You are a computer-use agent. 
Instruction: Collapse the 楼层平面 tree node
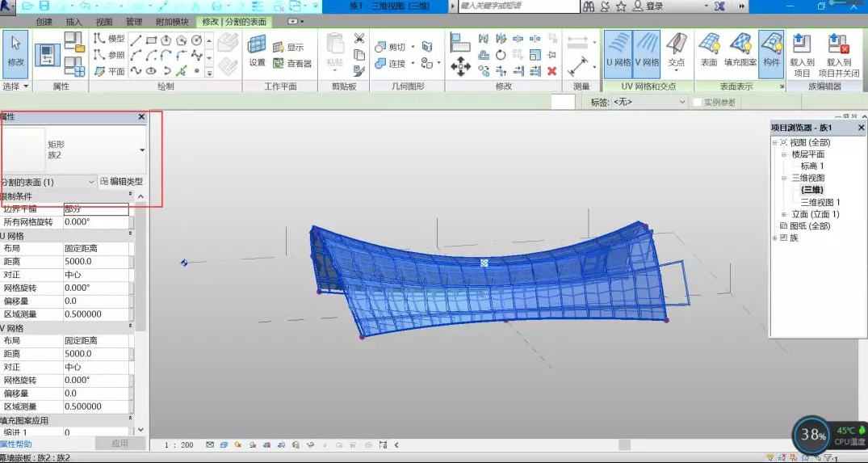pos(783,154)
